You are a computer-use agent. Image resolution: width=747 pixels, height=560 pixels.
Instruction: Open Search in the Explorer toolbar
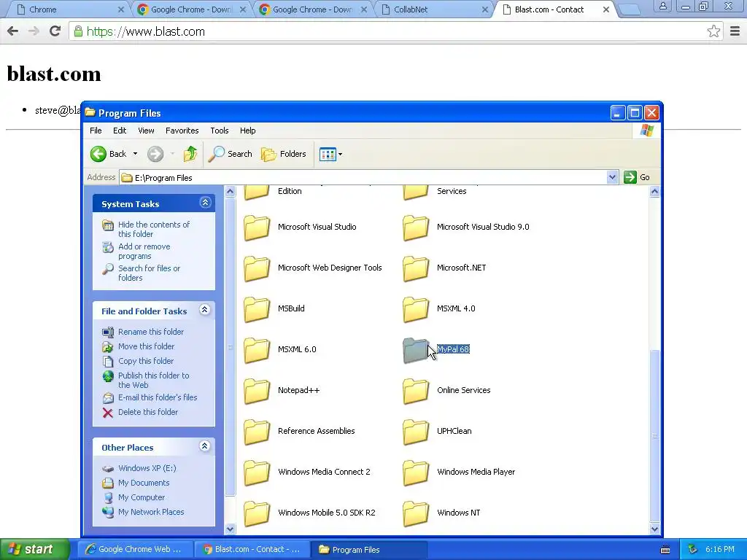pyautogui.click(x=230, y=154)
